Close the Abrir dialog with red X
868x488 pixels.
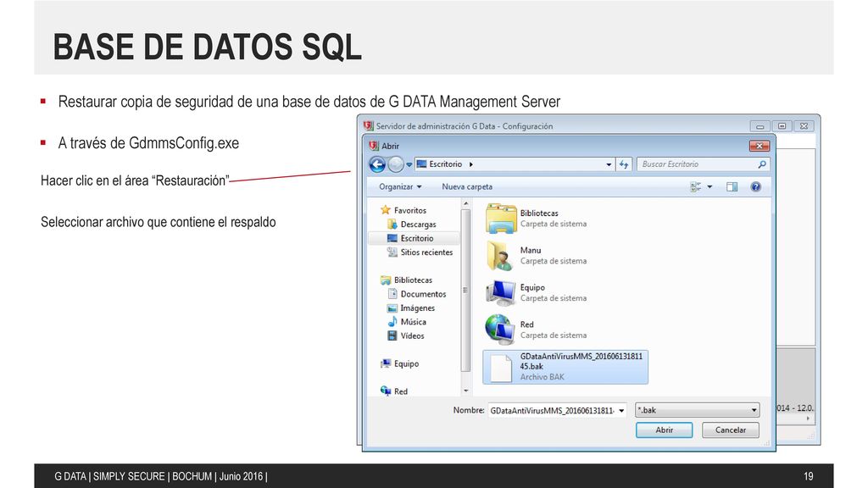coord(759,146)
